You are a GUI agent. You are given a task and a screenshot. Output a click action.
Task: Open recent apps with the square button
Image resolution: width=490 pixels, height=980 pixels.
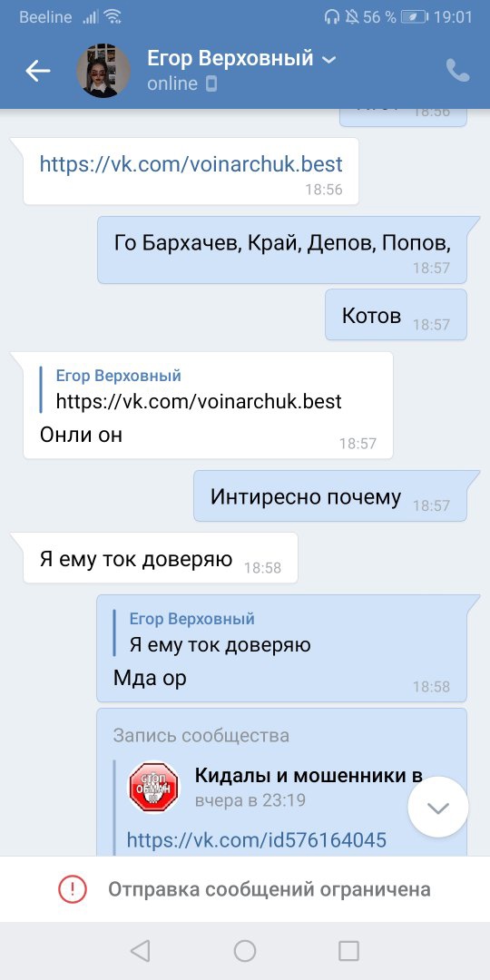coord(348,951)
